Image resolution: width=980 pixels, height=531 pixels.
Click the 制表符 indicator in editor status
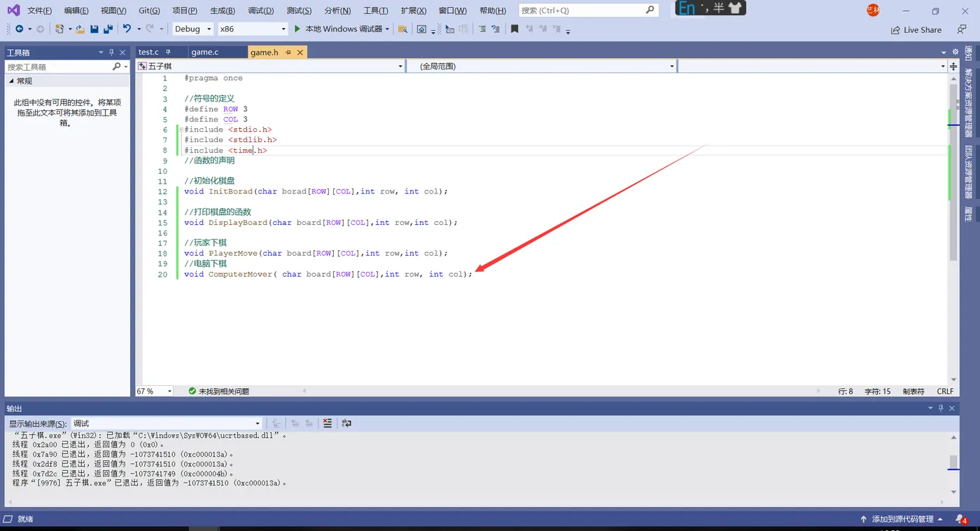point(913,391)
